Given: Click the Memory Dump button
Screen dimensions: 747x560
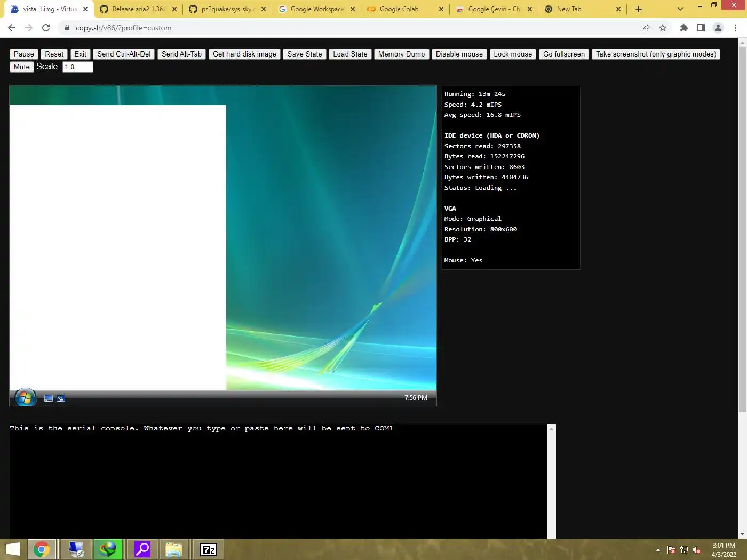Looking at the screenshot, I should coord(401,54).
